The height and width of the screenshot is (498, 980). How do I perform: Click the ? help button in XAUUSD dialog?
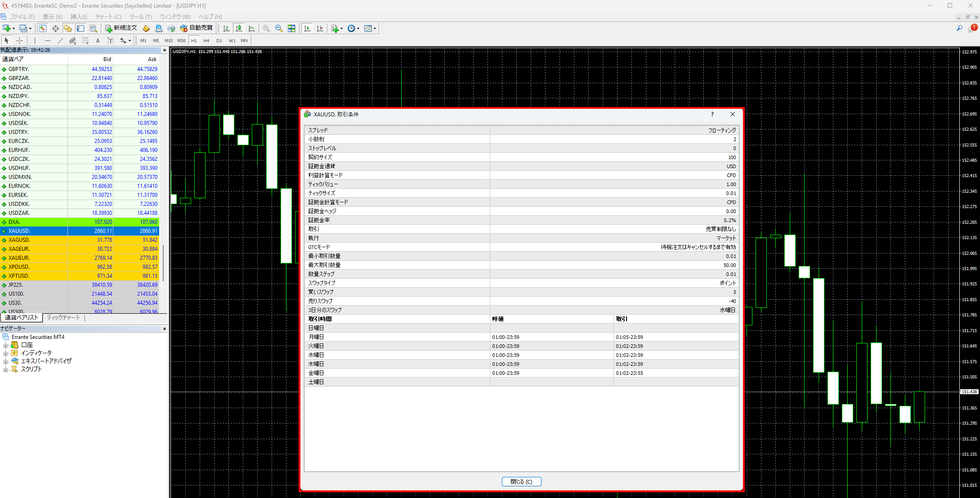tap(712, 114)
